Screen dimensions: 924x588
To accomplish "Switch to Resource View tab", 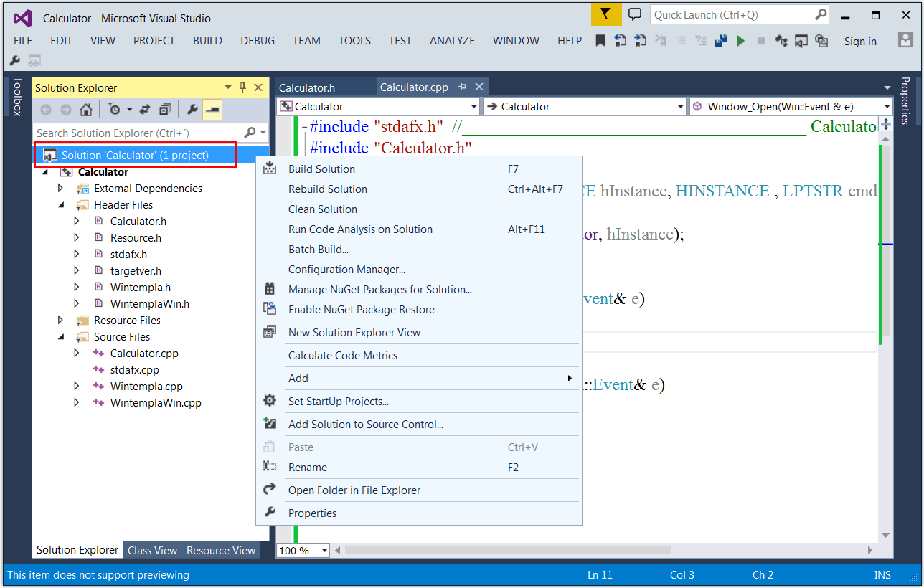I will coord(221,551).
